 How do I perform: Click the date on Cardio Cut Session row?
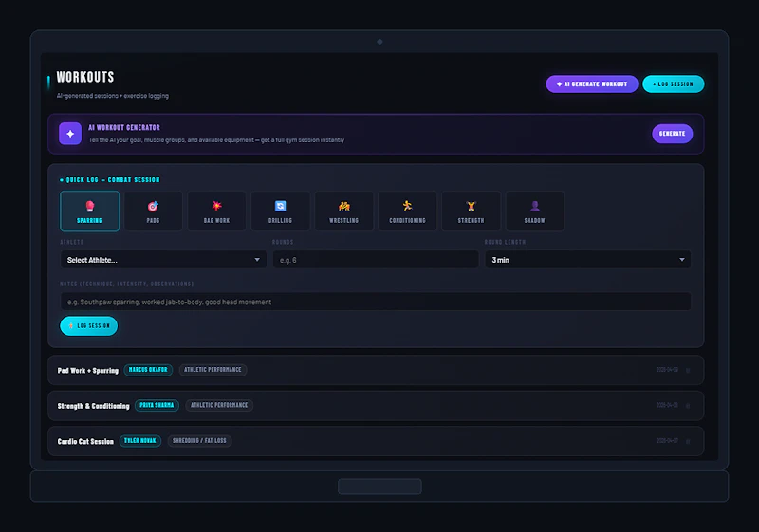667,441
